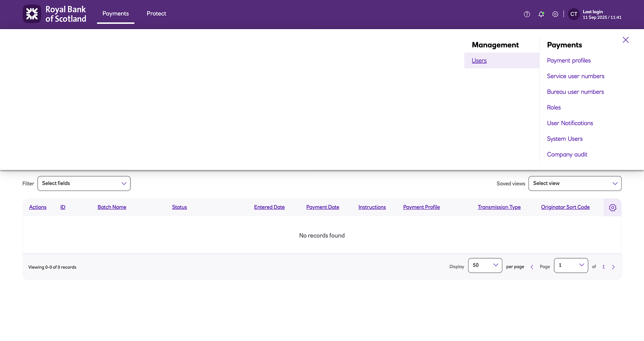Screen dimensions: 644x341
Task: Click the Royal Bank of Scotland logo
Action: click(x=54, y=14)
